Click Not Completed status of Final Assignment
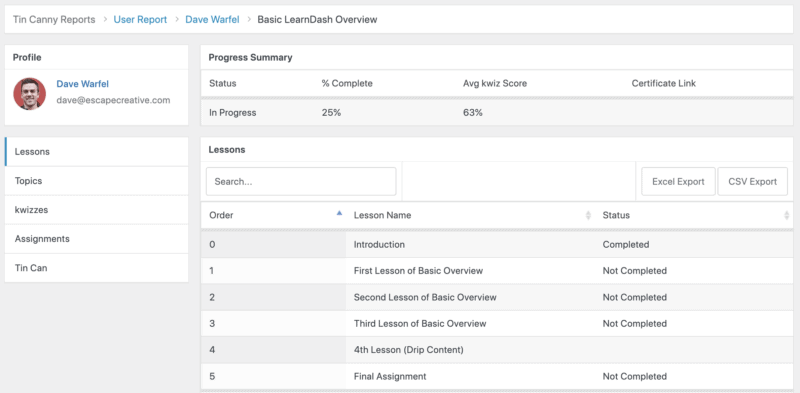The height and width of the screenshot is (393, 800). pyautogui.click(x=635, y=376)
